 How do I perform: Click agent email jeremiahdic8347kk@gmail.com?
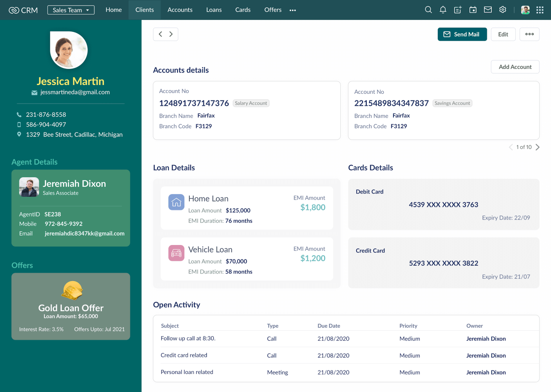point(85,233)
